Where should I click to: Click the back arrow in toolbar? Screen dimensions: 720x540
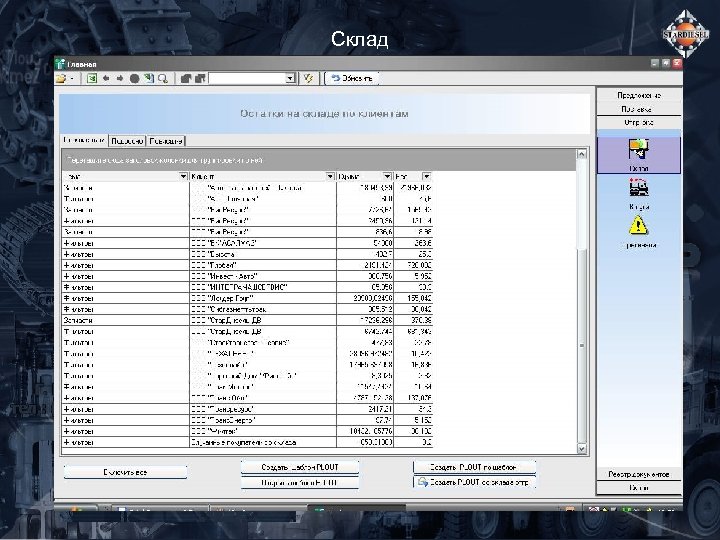coord(107,77)
